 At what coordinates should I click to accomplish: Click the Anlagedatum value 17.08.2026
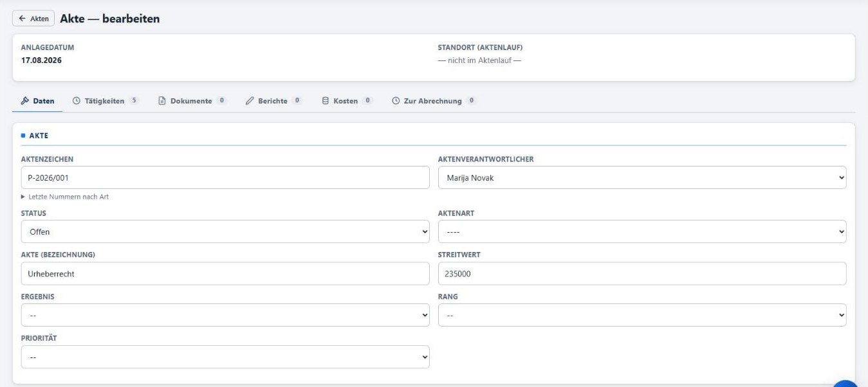[x=41, y=60]
